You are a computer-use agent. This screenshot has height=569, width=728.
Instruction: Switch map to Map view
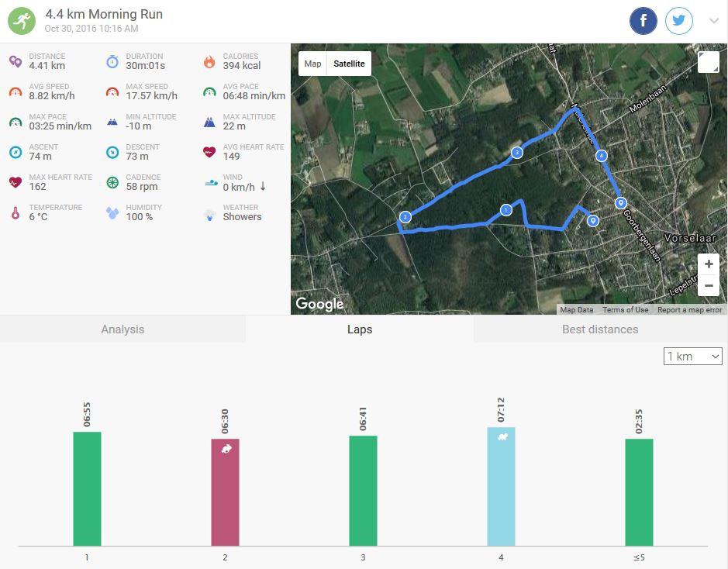(312, 64)
